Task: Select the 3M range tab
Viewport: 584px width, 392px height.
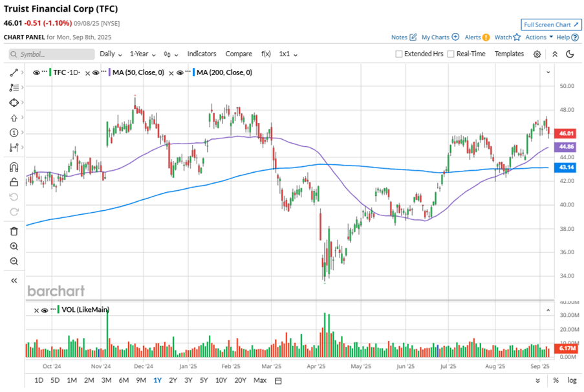Action: pyautogui.click(x=107, y=380)
